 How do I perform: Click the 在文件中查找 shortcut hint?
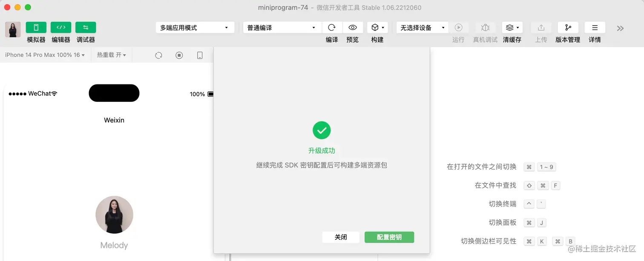pos(495,185)
